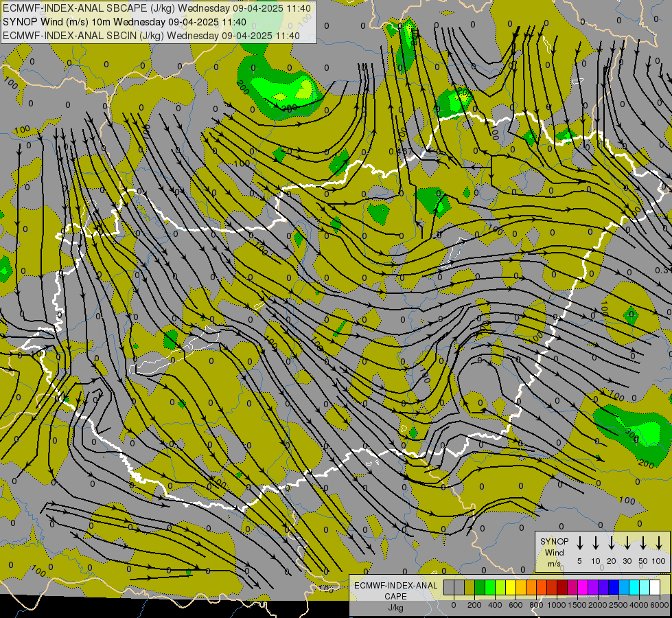Choose the red swatch left of 1000

[x=552, y=587]
